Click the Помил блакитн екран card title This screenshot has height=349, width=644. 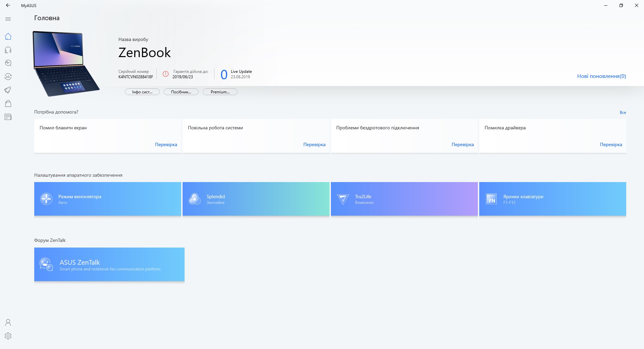[x=63, y=128]
